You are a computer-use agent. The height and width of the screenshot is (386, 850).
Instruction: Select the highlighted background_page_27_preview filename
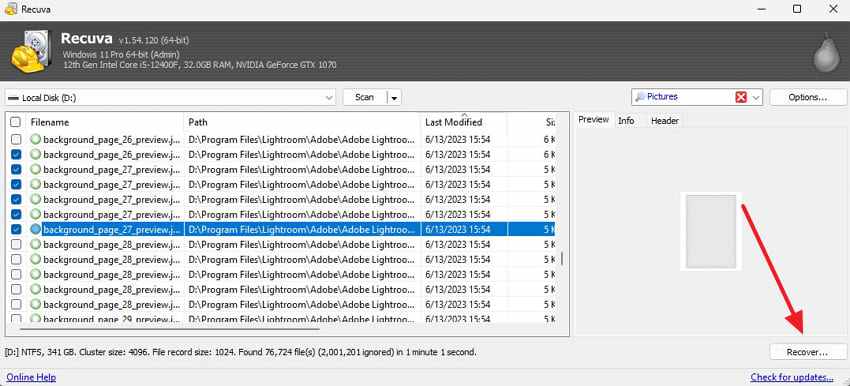point(113,230)
